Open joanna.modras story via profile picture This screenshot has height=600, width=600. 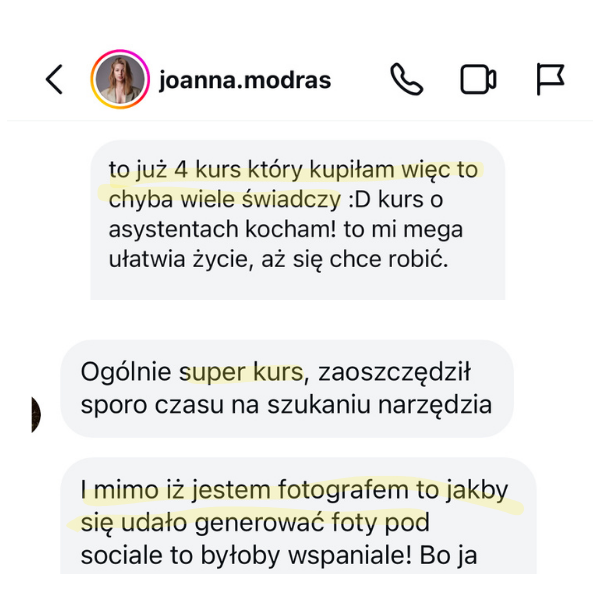[x=120, y=80]
